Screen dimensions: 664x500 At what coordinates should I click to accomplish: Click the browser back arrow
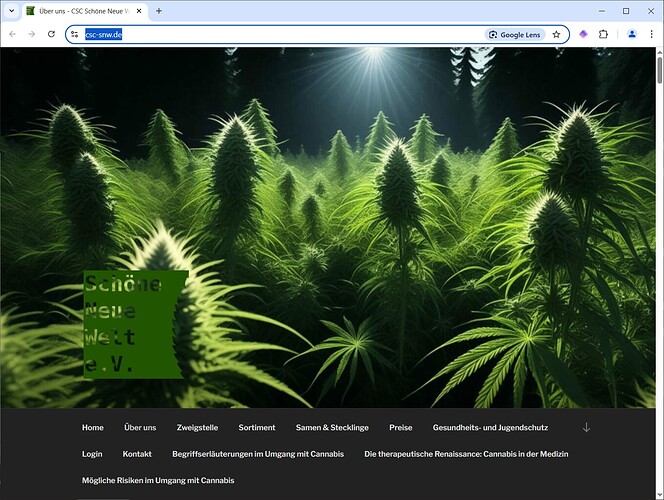(x=13, y=34)
